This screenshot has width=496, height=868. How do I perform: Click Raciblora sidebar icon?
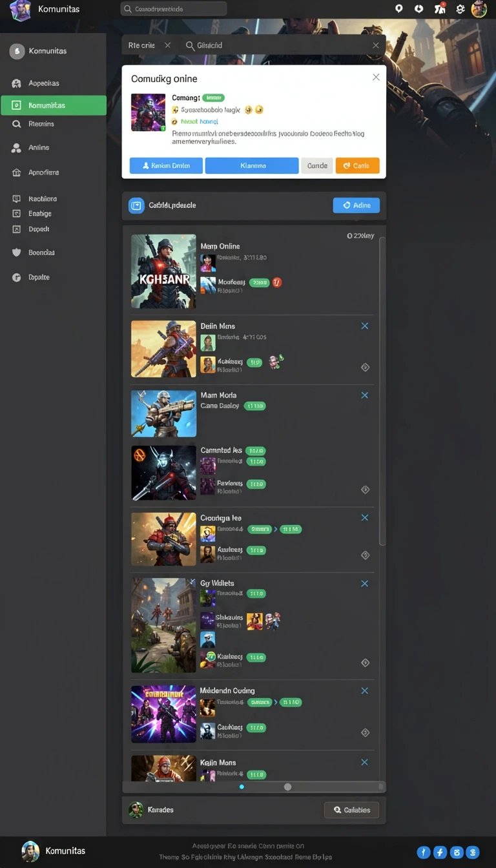tap(17, 199)
